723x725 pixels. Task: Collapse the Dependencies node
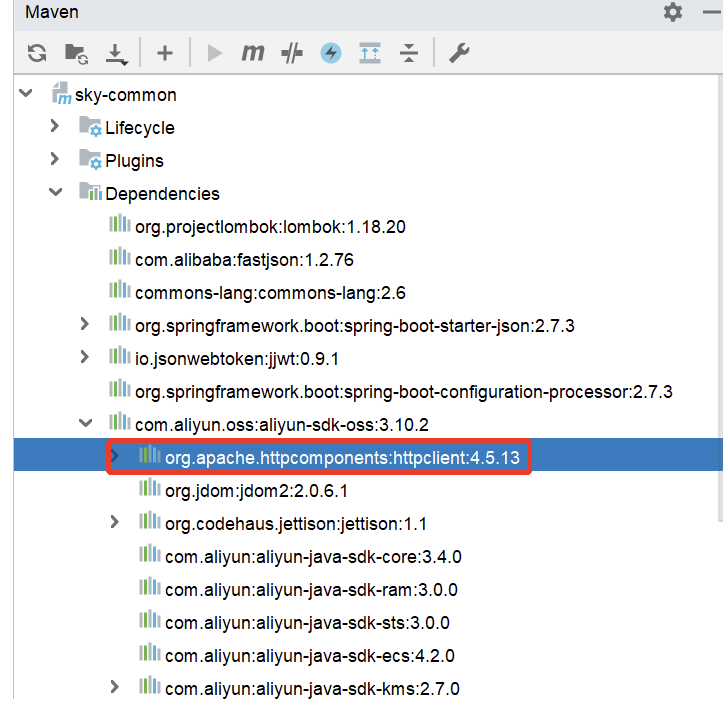point(55,192)
